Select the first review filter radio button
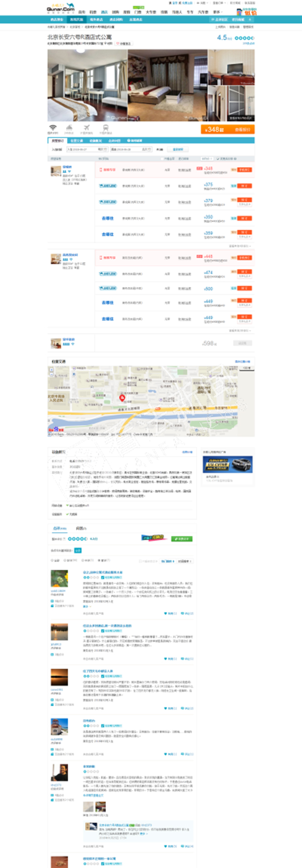 (x=52, y=560)
